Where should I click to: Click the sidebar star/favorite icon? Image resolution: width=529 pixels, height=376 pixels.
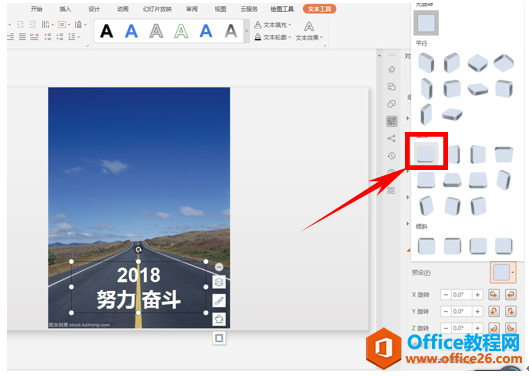391,70
